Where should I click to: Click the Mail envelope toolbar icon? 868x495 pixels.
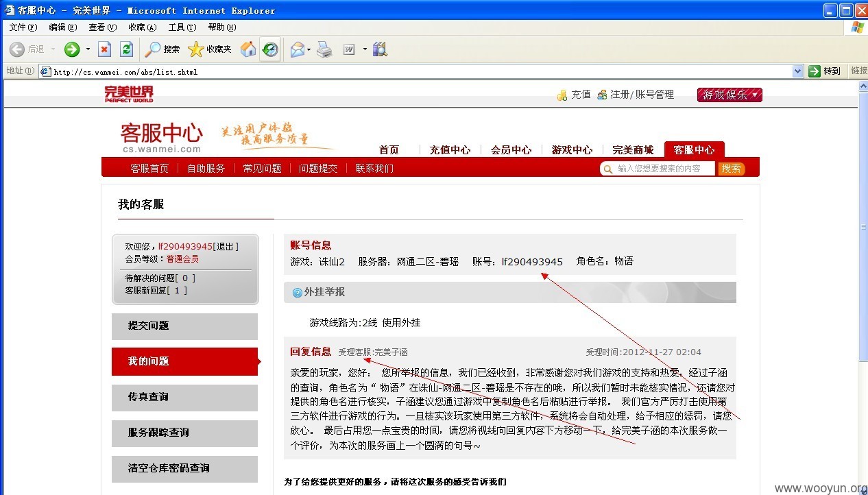click(297, 49)
